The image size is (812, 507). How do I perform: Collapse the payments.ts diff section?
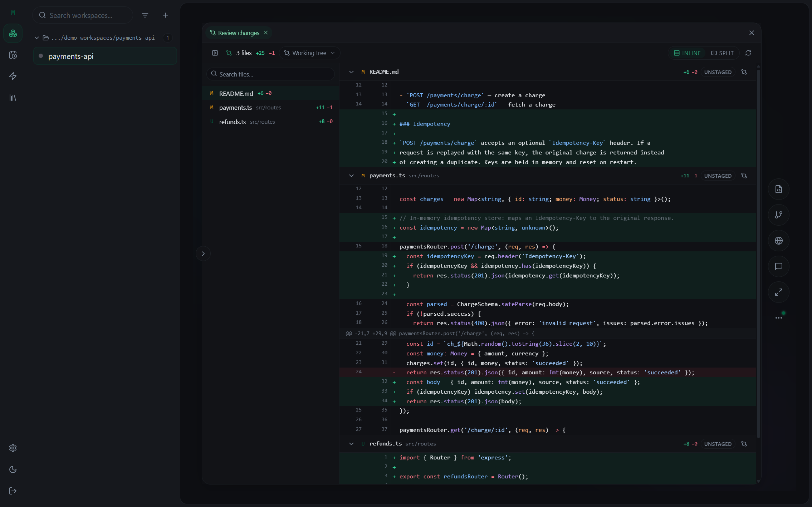[x=351, y=176]
